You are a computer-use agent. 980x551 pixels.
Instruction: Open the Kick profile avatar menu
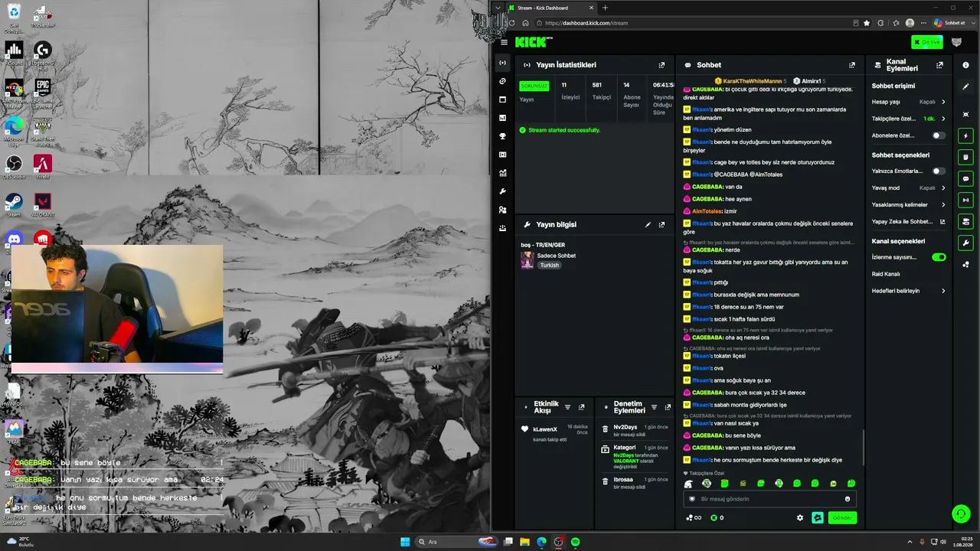point(956,42)
